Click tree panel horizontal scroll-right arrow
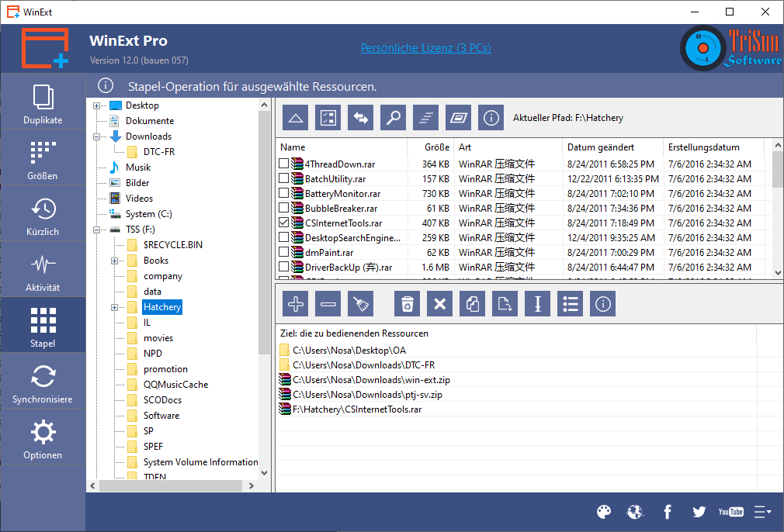This screenshot has width=784, height=532. coord(252,485)
